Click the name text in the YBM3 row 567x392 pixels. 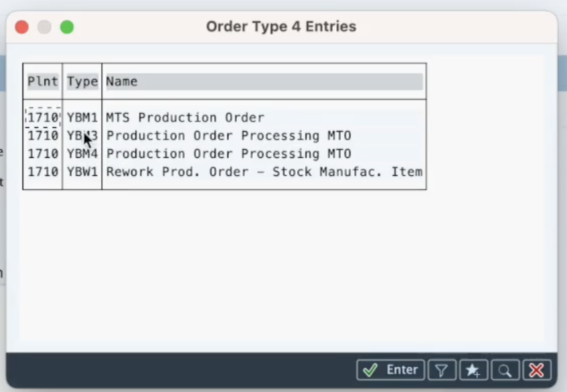229,136
